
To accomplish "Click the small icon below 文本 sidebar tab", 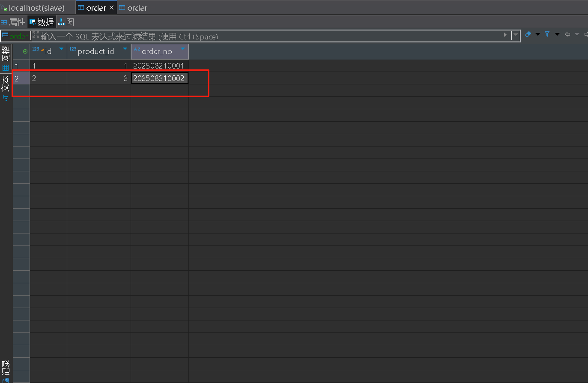I will click(6, 98).
